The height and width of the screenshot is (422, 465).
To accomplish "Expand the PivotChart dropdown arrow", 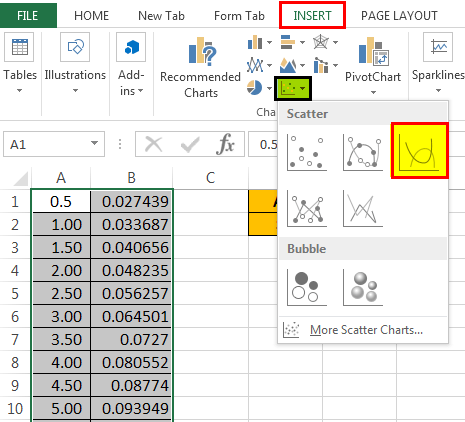I will click(x=373, y=92).
